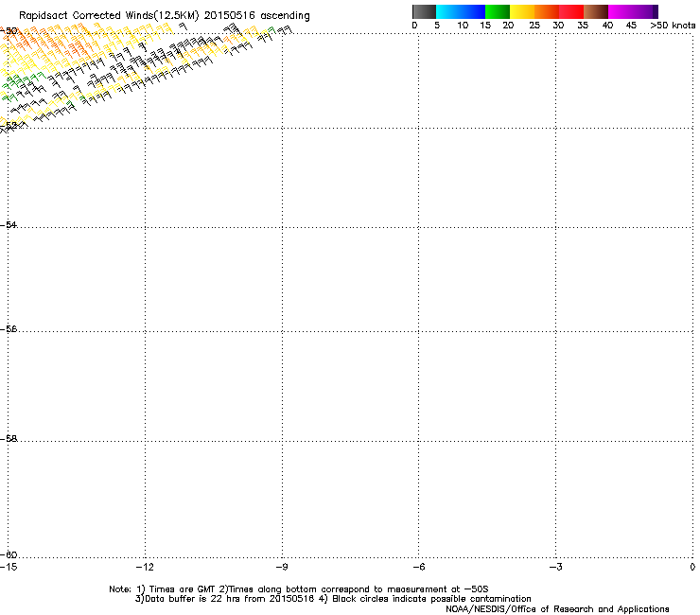The height and width of the screenshot is (615, 700).
Task: Pick the orange 25-30 knots color band
Action: [x=547, y=11]
